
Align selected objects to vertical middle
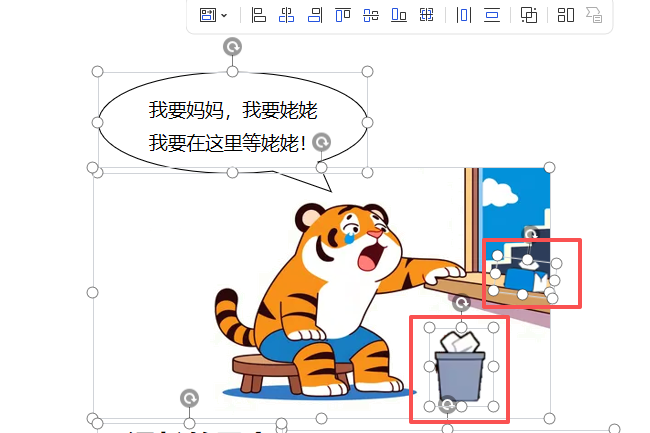point(371,15)
